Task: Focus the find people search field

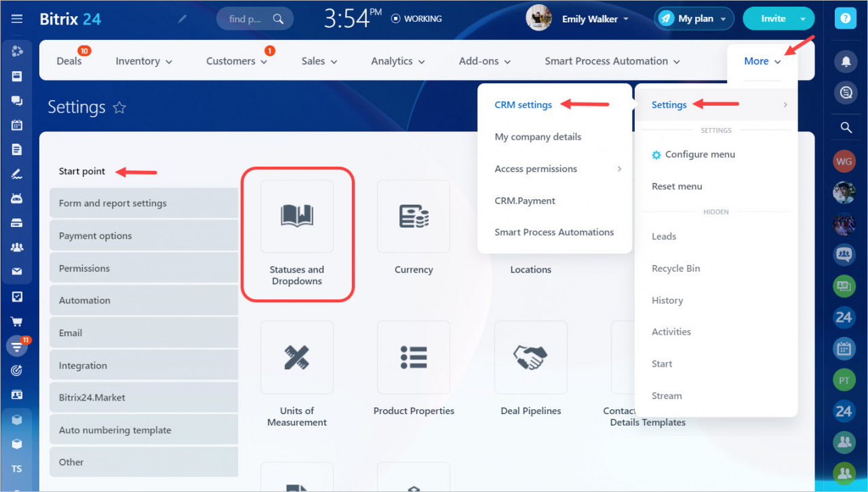Action: coord(255,19)
